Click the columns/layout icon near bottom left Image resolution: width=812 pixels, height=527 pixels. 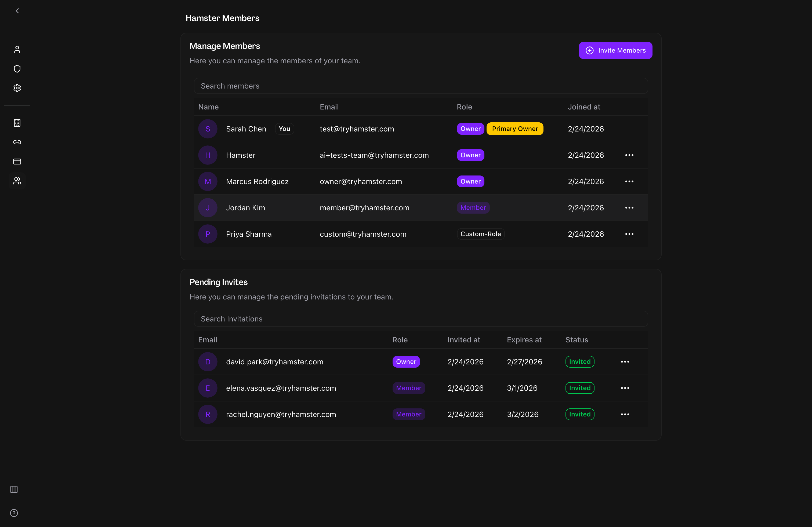pos(14,489)
